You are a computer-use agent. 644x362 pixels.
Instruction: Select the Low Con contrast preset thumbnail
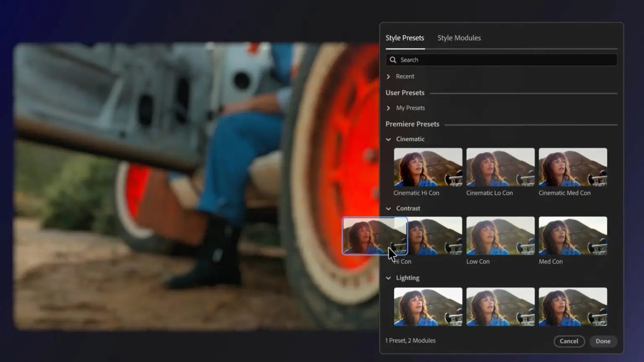tap(500, 236)
